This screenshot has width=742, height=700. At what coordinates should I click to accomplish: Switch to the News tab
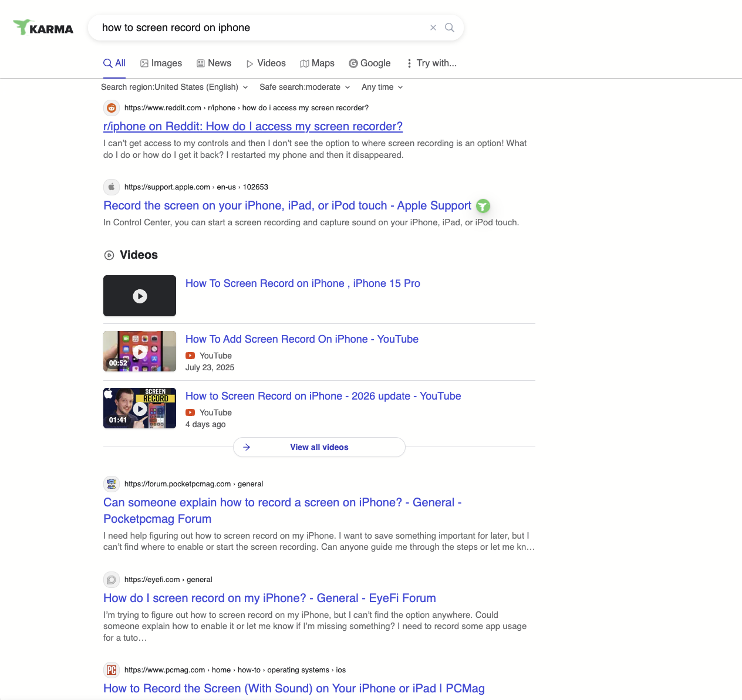tap(214, 63)
